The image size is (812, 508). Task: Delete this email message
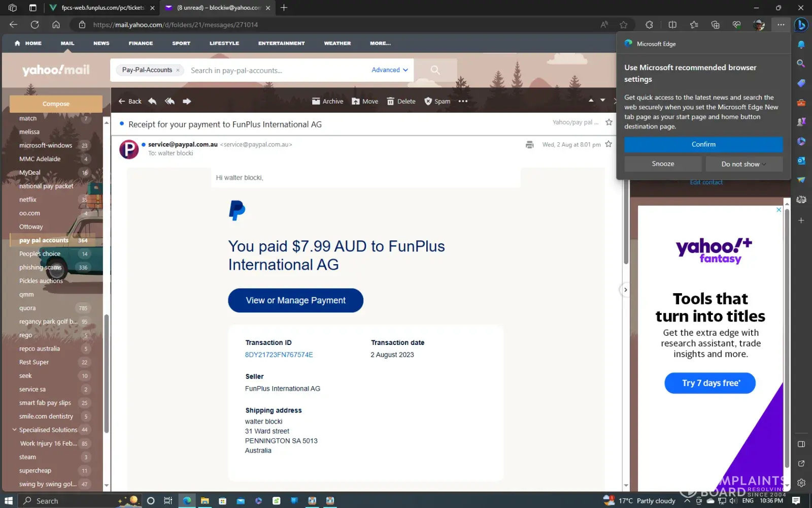coord(401,101)
